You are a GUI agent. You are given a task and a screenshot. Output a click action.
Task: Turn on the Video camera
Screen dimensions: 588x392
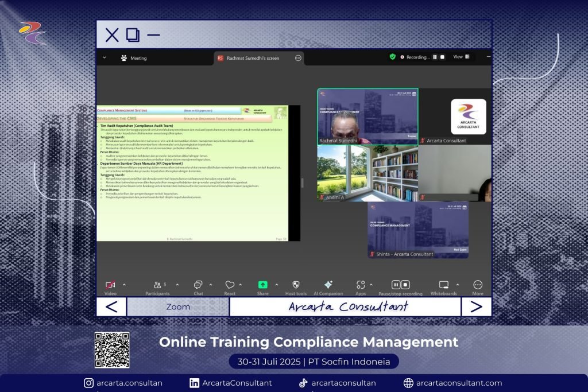tap(110, 285)
